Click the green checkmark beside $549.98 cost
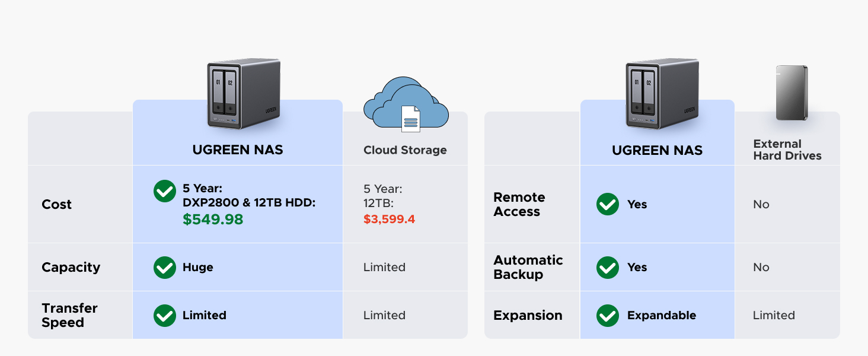Viewport: 868px width, 356px height. [165, 191]
